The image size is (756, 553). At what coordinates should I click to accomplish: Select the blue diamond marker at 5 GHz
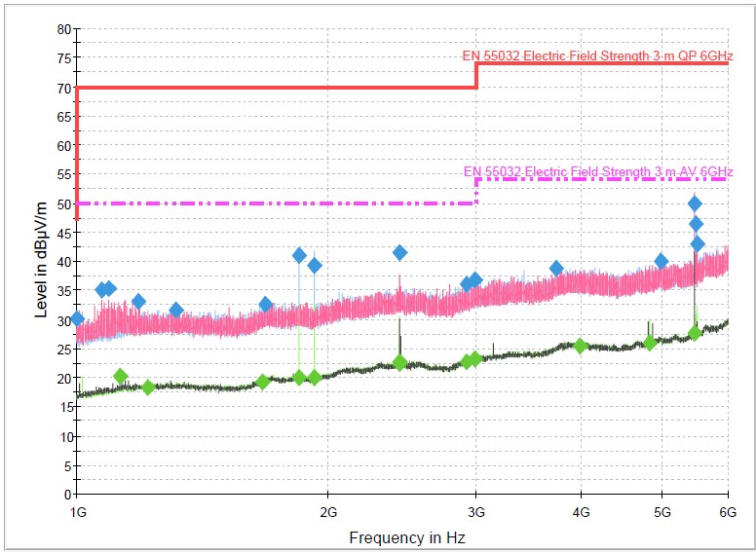point(661,261)
